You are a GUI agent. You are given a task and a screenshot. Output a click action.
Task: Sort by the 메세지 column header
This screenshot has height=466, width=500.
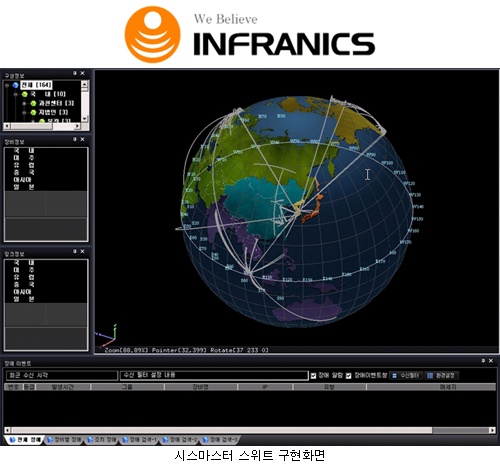(431, 387)
